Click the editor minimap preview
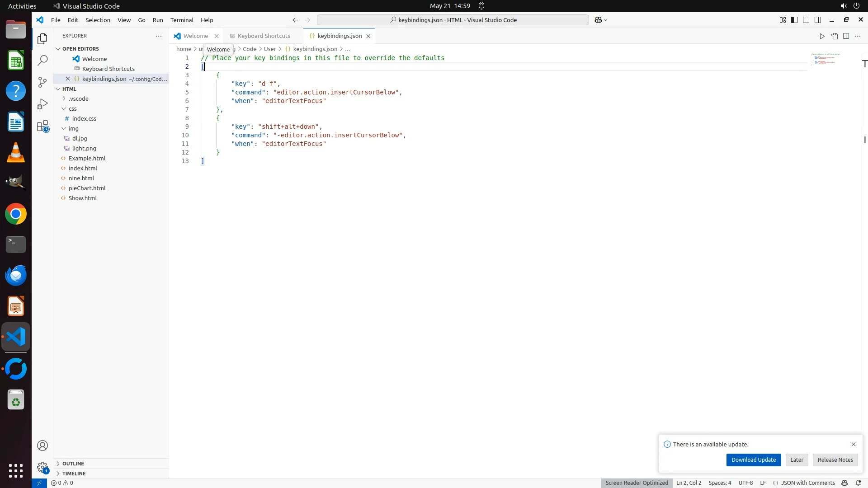868x488 pixels. tap(826, 59)
